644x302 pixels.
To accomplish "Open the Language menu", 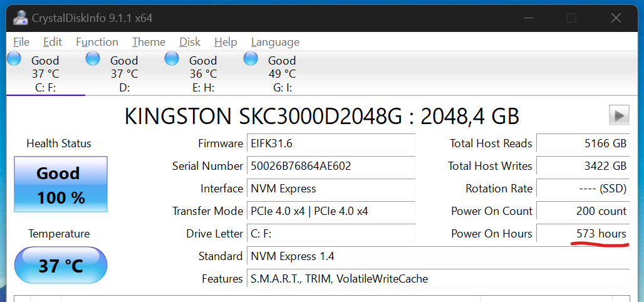I will coord(275,42).
